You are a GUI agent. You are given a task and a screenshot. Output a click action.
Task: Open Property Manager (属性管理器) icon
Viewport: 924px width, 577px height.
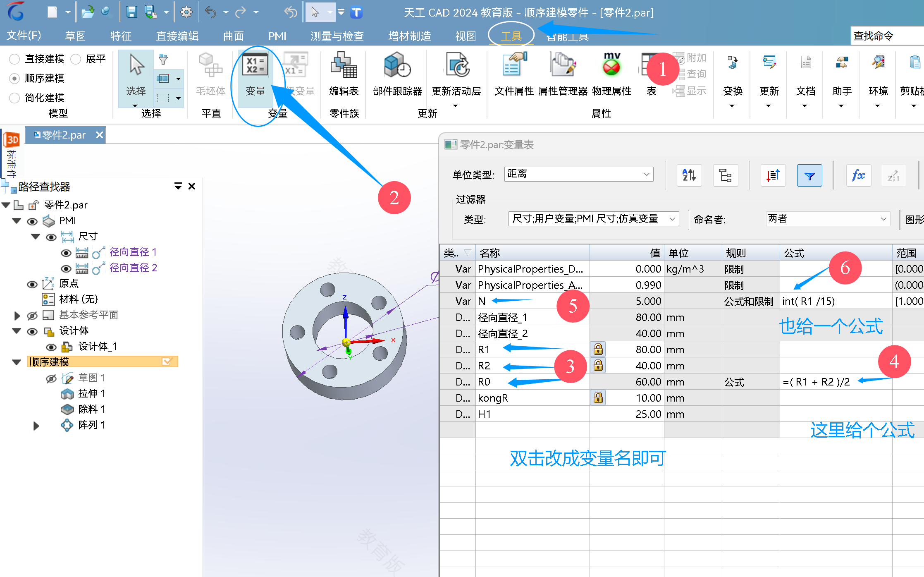point(563,74)
